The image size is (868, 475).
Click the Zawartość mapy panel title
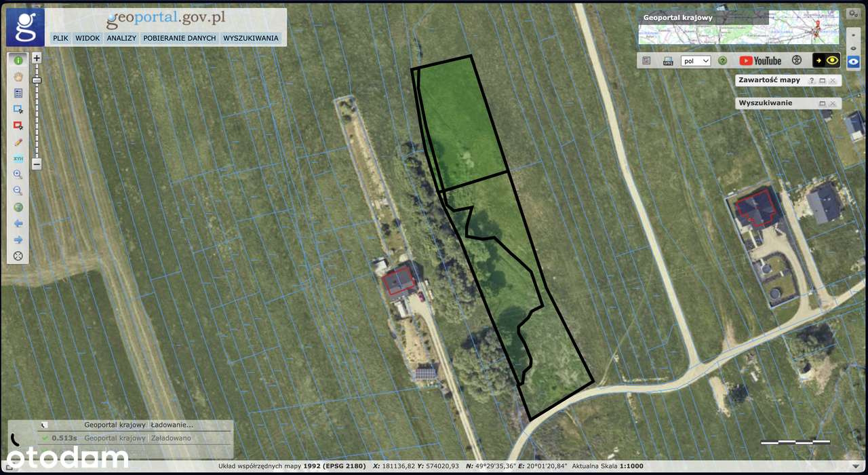click(x=769, y=80)
